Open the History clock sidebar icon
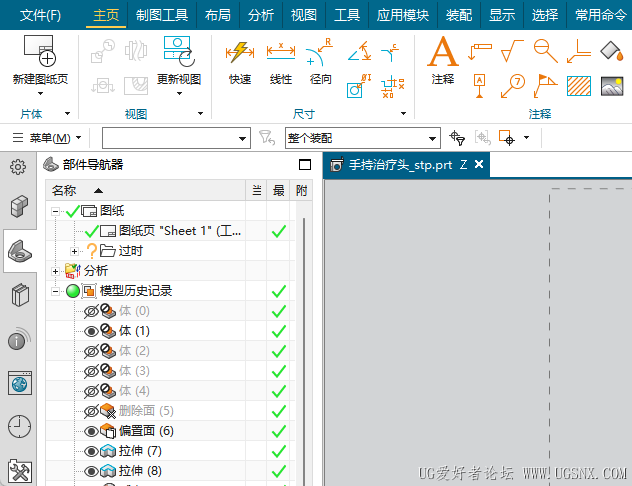The height and width of the screenshot is (486, 632). (x=19, y=426)
